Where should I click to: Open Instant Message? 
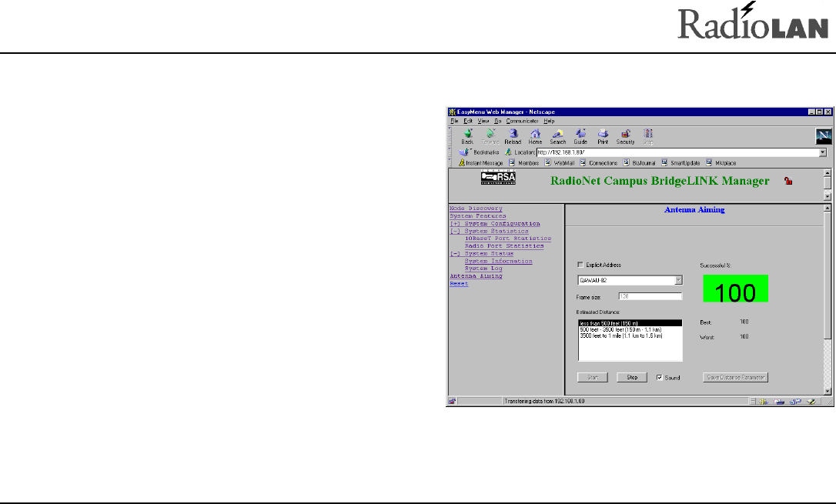pyautogui.click(x=480, y=163)
